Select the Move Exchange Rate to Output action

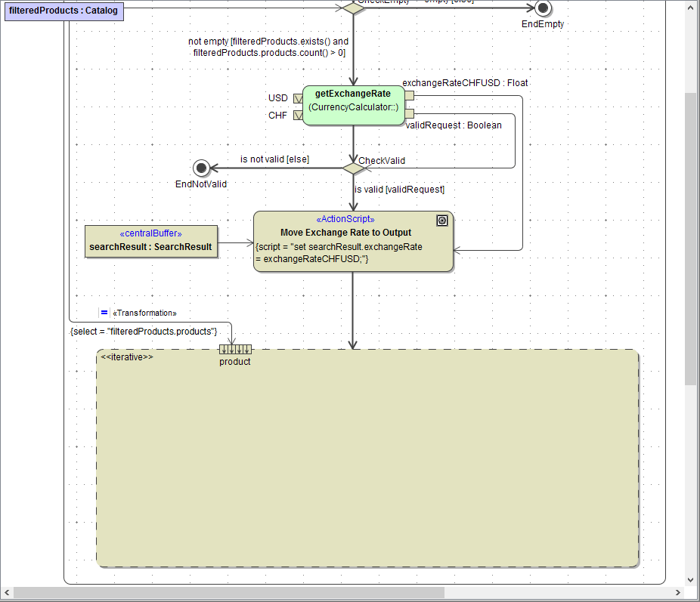pyautogui.click(x=353, y=241)
